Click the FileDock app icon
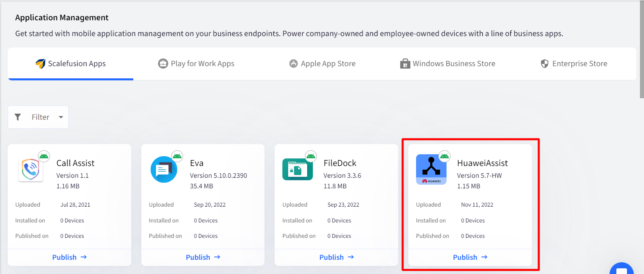The height and width of the screenshot is (274, 644). coord(297,169)
